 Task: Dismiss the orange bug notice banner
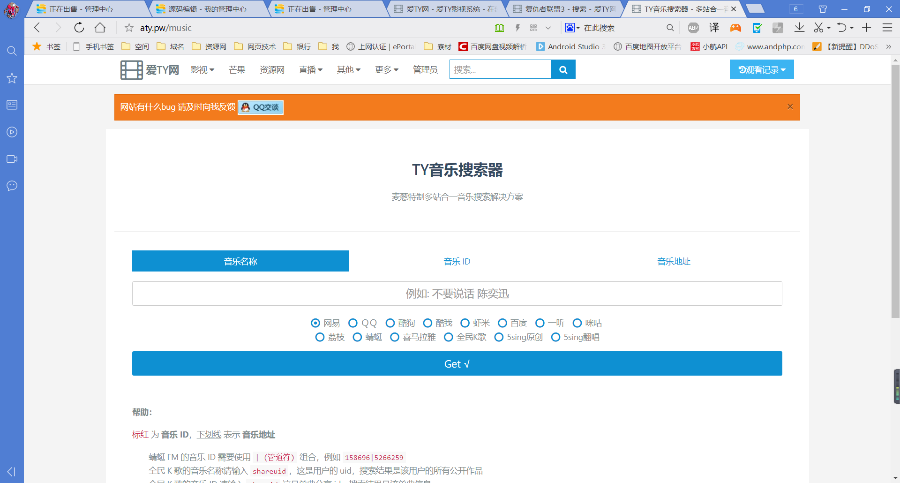[790, 106]
